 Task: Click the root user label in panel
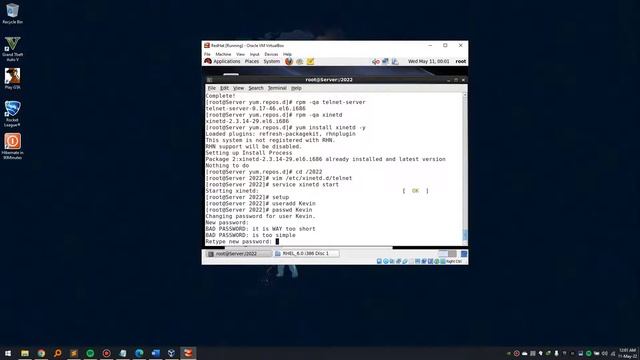461,62
